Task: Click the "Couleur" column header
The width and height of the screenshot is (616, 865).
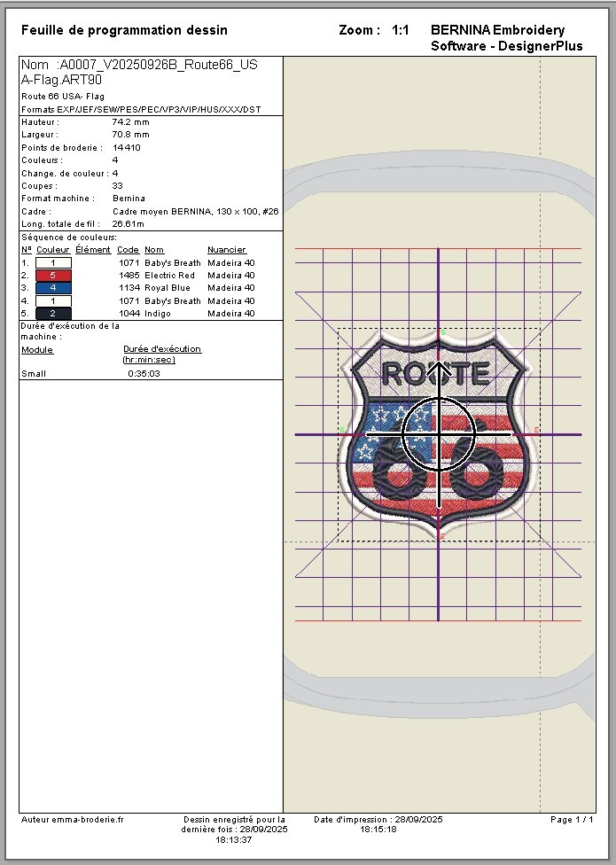Action: coord(53,250)
